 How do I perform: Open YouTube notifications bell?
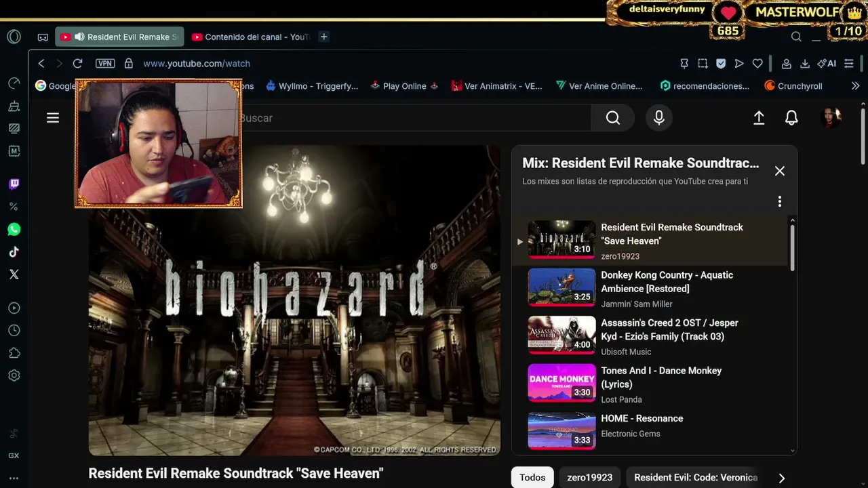(791, 118)
